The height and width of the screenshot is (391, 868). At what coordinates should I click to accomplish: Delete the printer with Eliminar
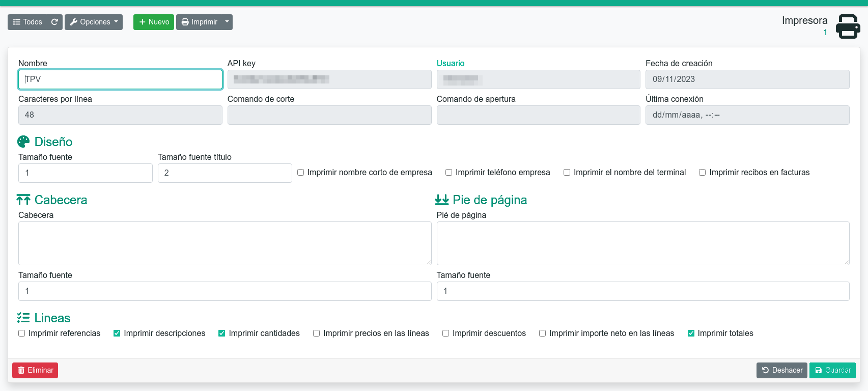click(x=35, y=370)
